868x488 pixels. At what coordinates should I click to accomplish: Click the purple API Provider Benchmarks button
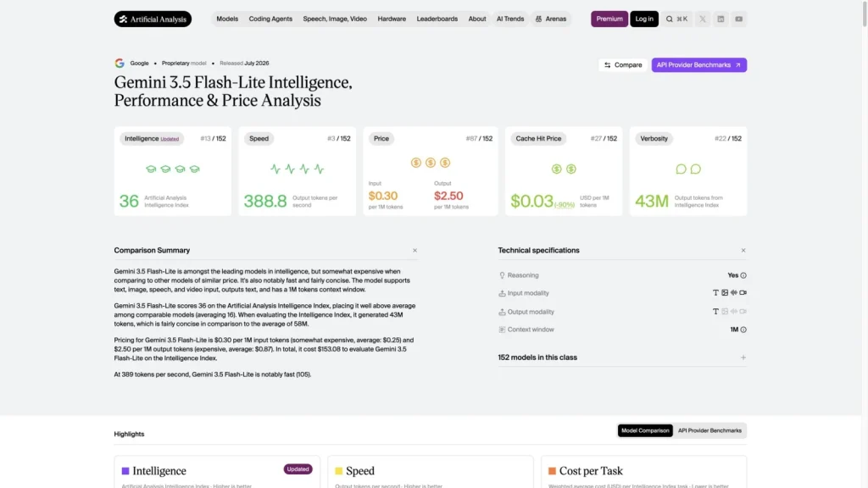click(699, 65)
